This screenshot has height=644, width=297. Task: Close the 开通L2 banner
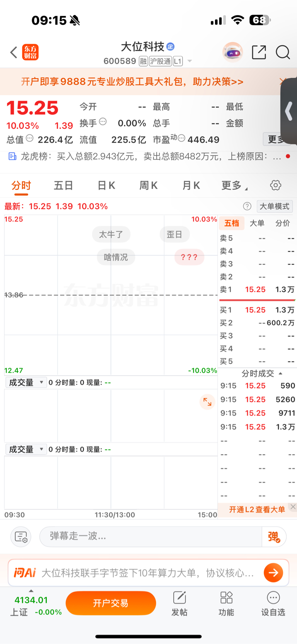pyautogui.click(x=293, y=507)
